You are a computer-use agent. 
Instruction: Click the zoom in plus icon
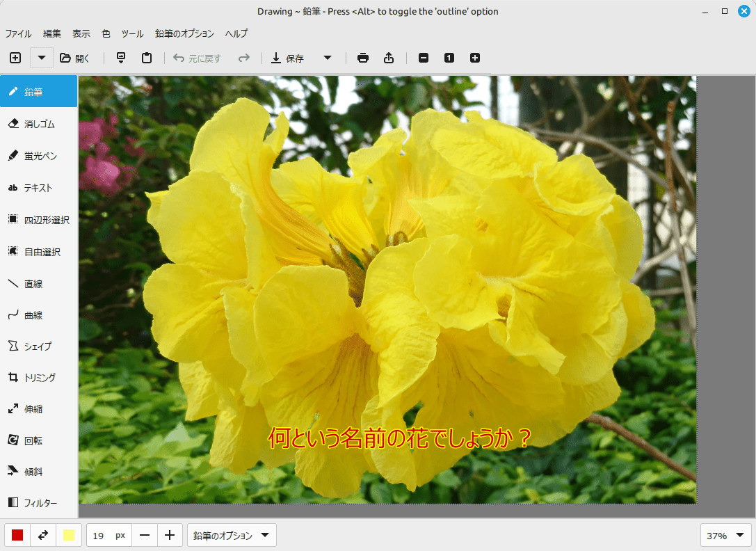click(x=475, y=58)
